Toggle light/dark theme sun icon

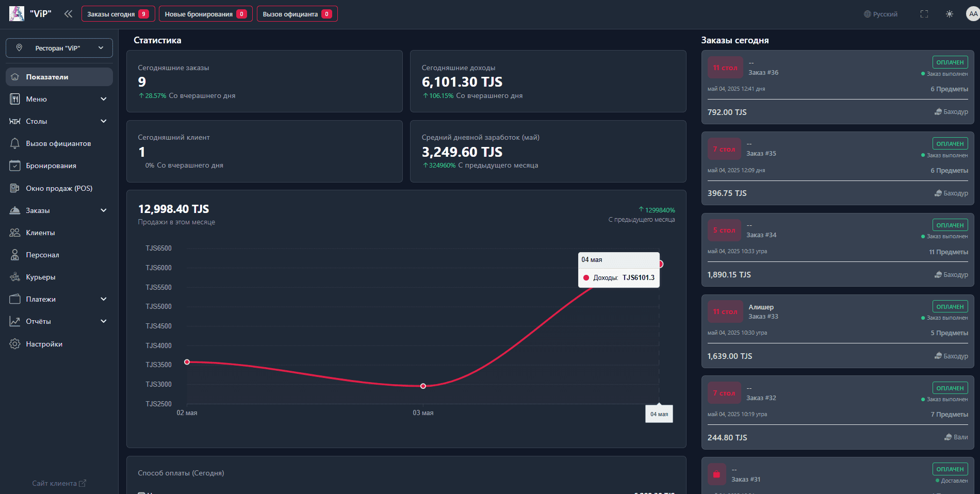coord(950,14)
